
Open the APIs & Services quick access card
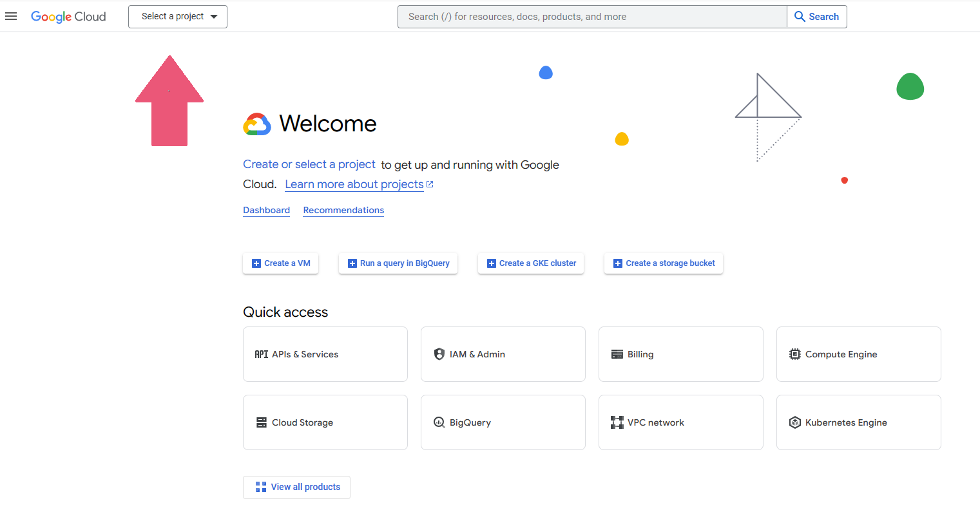325,354
